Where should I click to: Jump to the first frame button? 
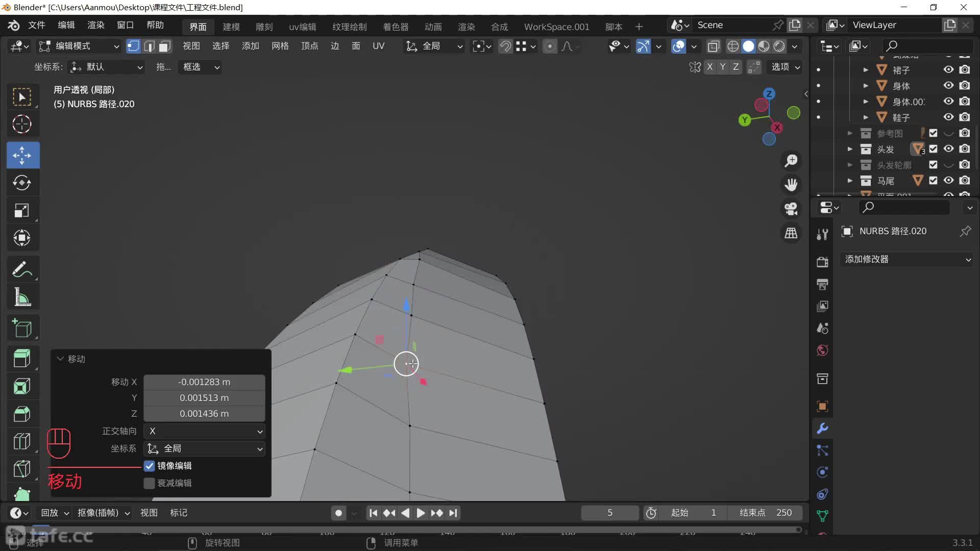point(373,513)
